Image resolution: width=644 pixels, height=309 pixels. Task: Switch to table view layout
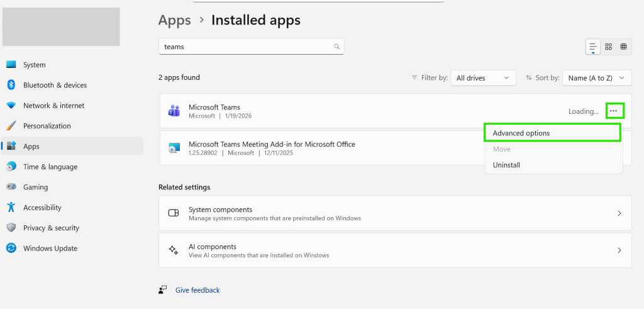tap(623, 47)
